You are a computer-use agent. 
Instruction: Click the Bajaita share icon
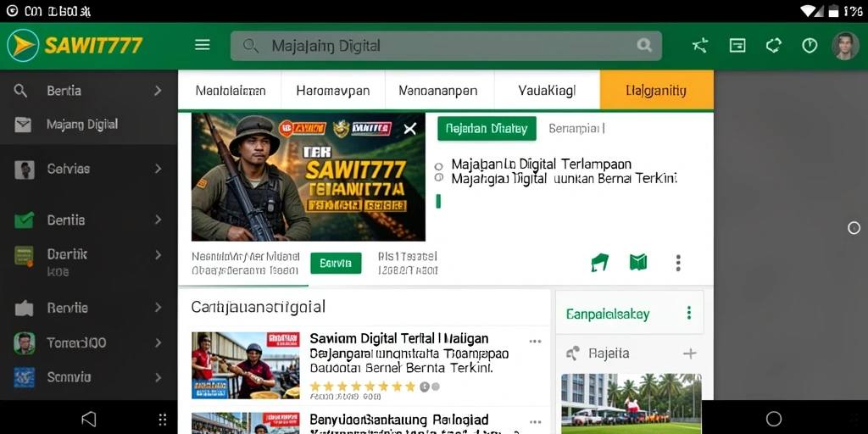(x=573, y=353)
